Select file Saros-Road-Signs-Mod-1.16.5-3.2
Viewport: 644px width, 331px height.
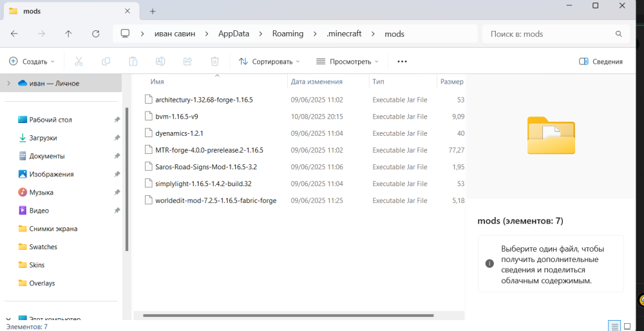tap(206, 167)
